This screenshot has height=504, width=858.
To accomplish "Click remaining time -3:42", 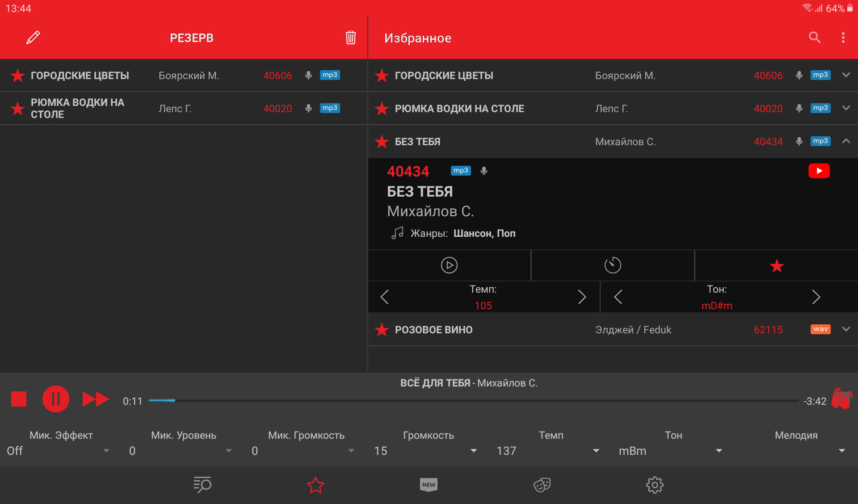I will click(x=815, y=401).
